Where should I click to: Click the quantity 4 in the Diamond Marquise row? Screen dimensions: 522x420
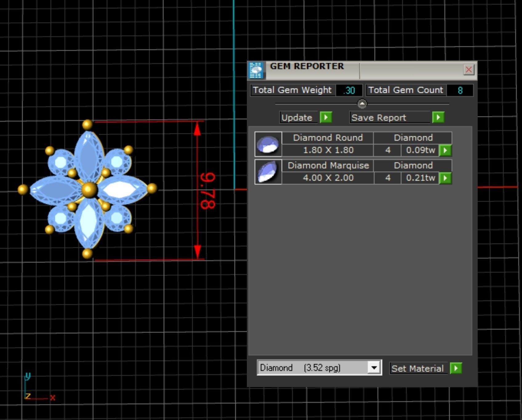click(388, 178)
